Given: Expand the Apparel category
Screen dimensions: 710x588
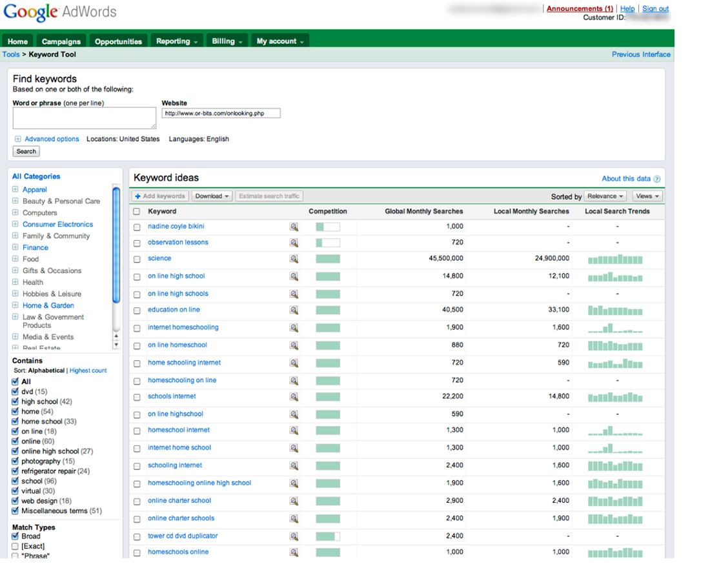Looking at the screenshot, I should pyautogui.click(x=15, y=189).
